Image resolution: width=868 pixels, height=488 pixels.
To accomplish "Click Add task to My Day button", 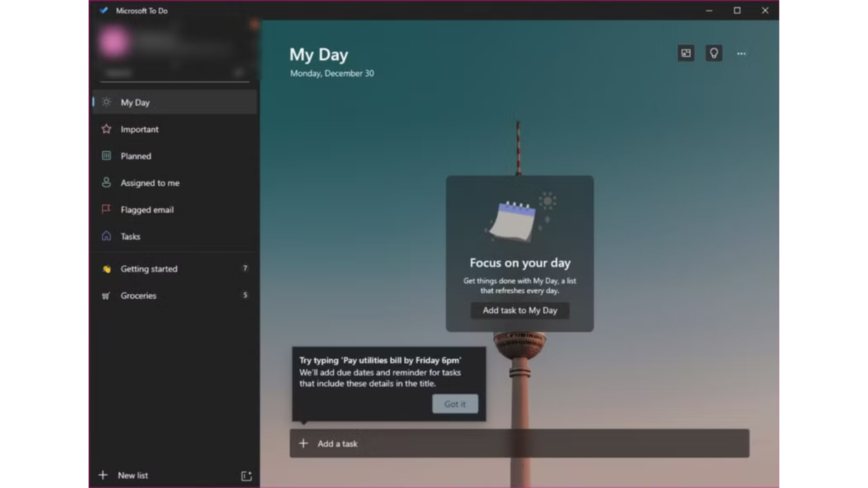I will (x=519, y=310).
